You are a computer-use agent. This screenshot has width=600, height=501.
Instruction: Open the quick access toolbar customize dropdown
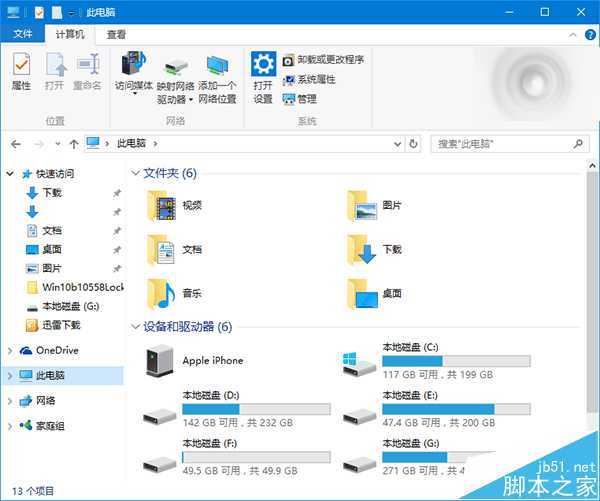click(72, 13)
